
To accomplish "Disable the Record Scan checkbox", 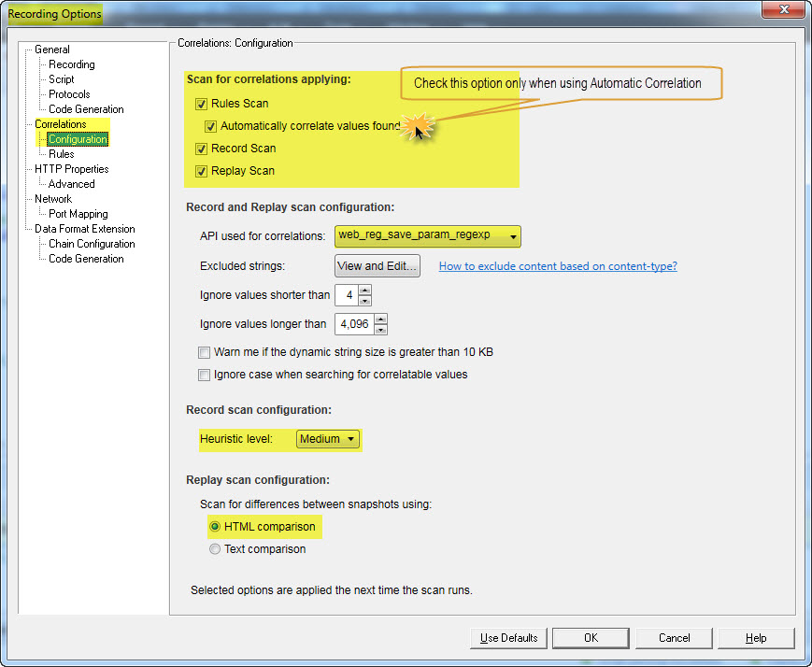I will point(202,149).
